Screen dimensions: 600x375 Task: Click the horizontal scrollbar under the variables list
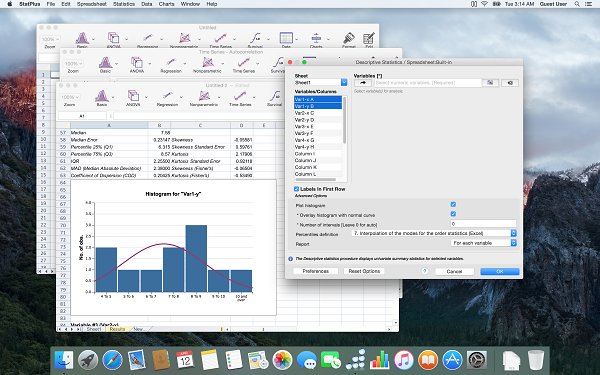tap(315, 179)
